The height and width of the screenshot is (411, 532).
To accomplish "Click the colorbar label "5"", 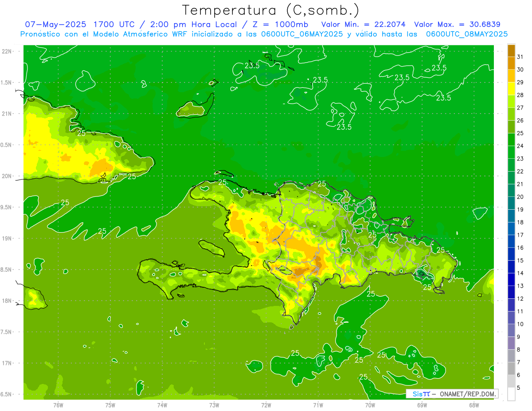I will 519,388.
